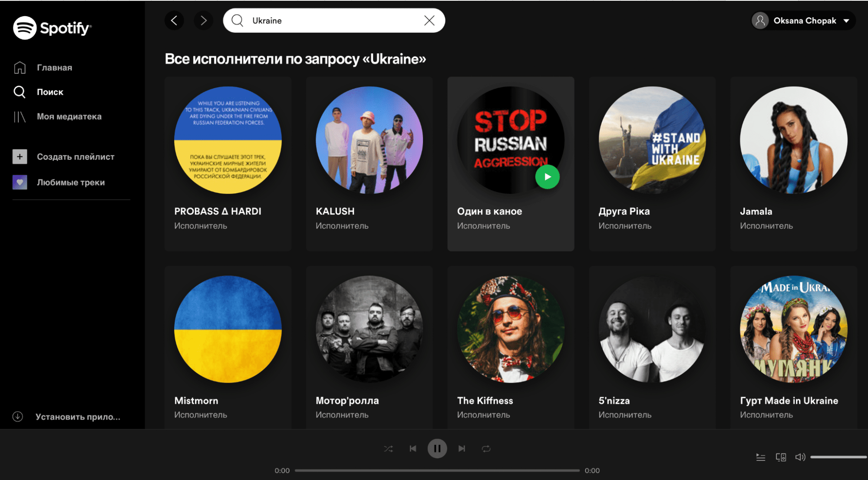Open the play queue icon
Viewport: 868px width, 480px height.
coord(760,457)
